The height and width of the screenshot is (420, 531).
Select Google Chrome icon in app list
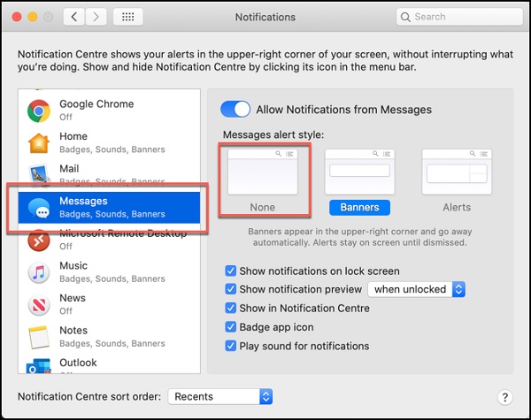pos(38,111)
